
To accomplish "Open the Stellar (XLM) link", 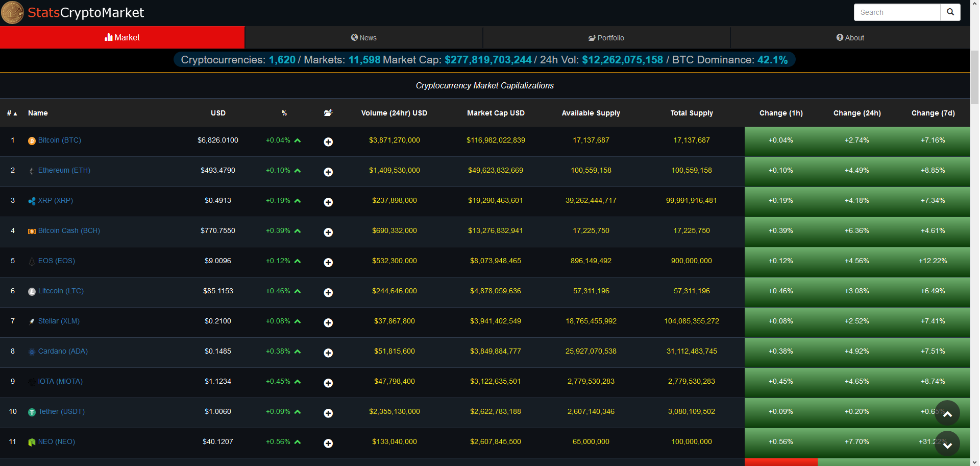I will [59, 321].
